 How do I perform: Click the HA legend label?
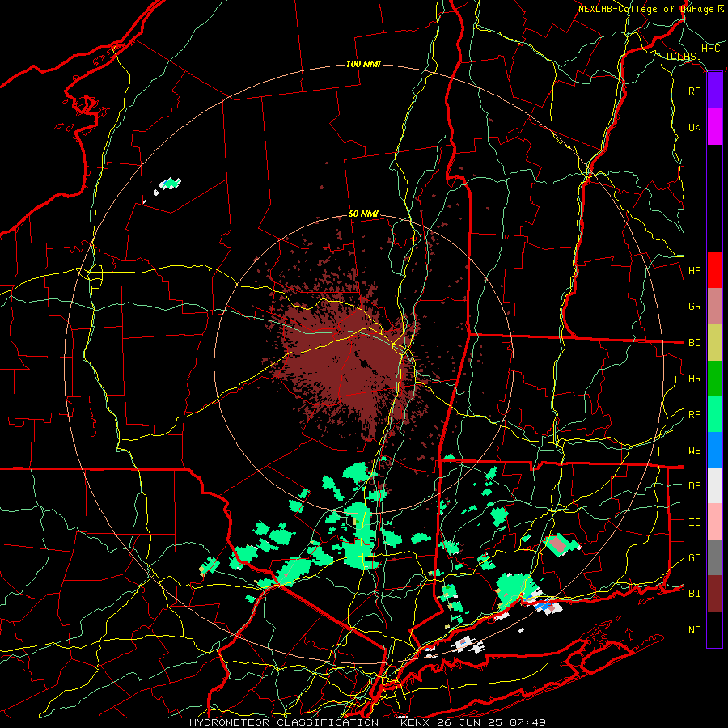(694, 271)
